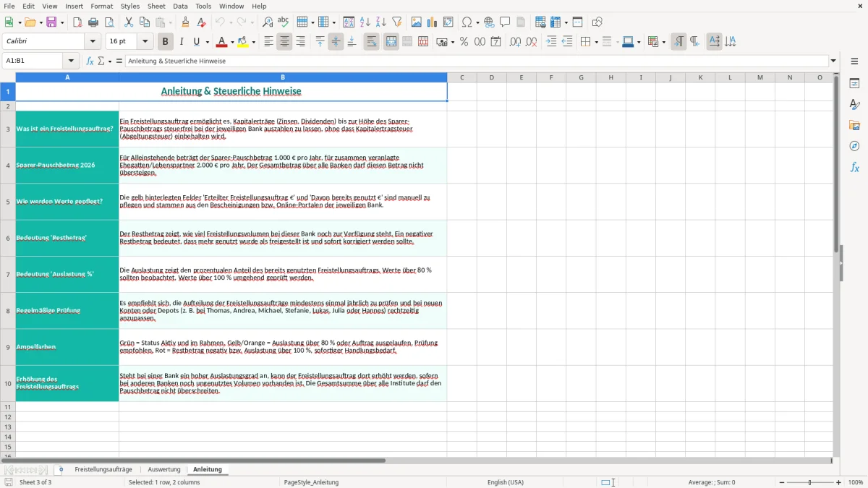The height and width of the screenshot is (488, 868).
Task: Open Borders dropdown arrow
Action: [595, 42]
